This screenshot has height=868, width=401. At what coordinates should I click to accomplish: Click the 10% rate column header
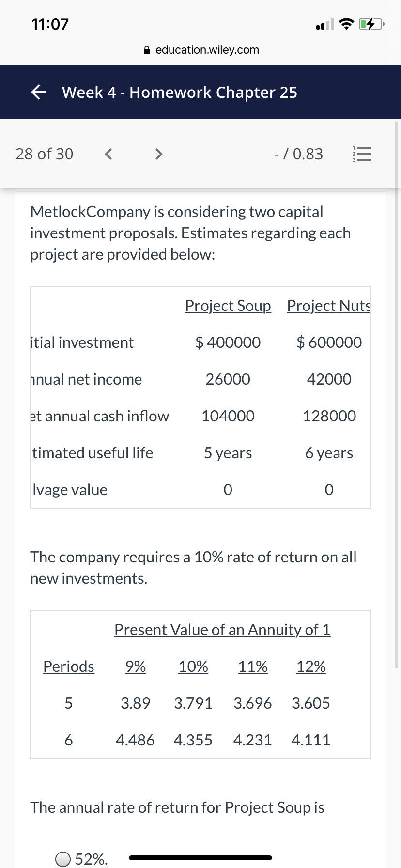193,666
